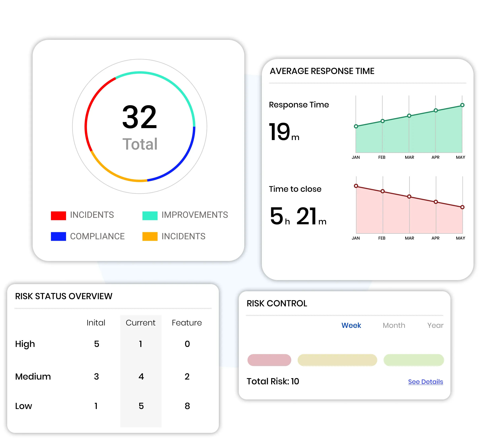The width and height of the screenshot is (495, 448).
Task: Select the pink risk control bar
Action: (x=269, y=360)
